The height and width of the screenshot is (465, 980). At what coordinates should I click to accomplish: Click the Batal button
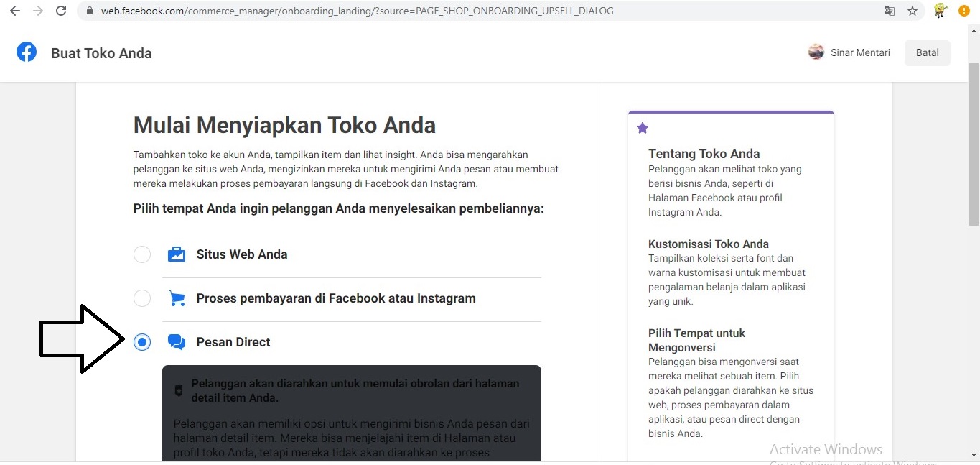tap(927, 52)
